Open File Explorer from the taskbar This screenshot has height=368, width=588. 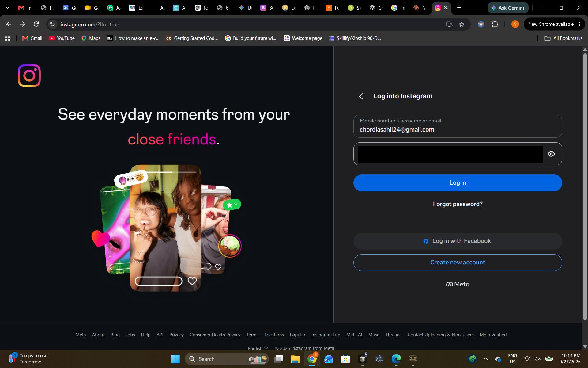pos(295,359)
